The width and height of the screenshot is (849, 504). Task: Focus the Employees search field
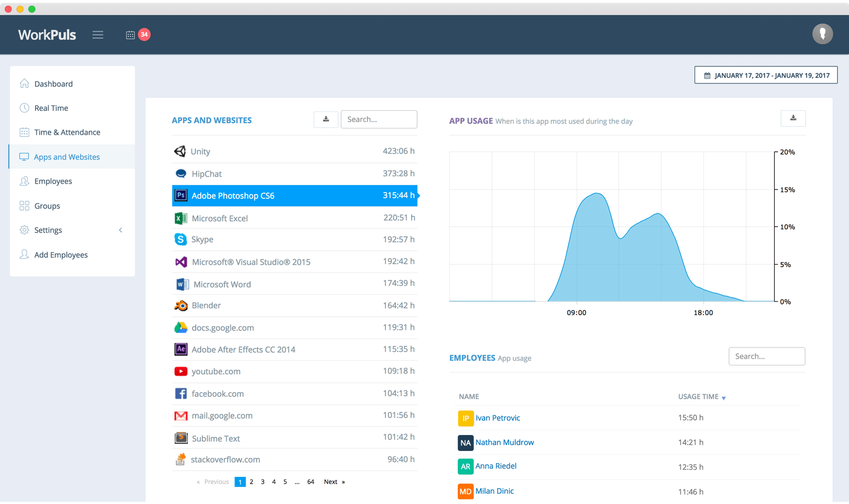click(x=767, y=357)
